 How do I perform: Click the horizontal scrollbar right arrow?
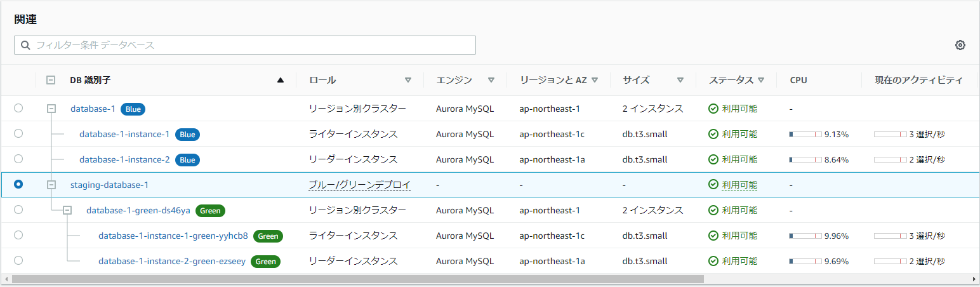pos(974,279)
